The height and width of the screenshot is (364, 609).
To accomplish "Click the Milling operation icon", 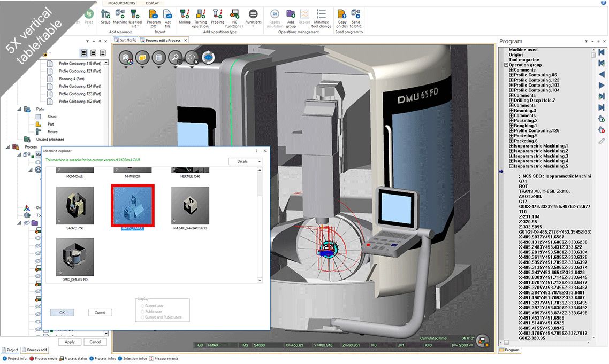I will click(185, 14).
